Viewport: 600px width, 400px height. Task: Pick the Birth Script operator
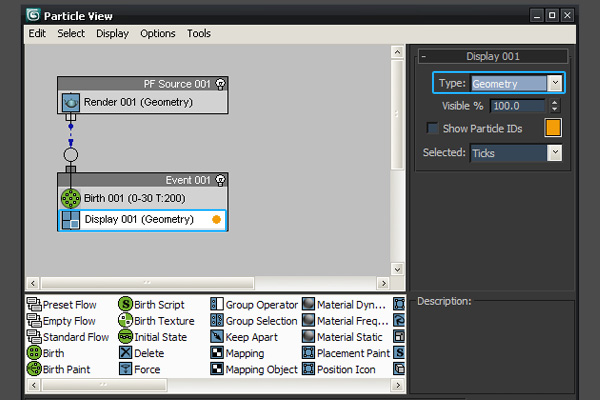[126, 303]
